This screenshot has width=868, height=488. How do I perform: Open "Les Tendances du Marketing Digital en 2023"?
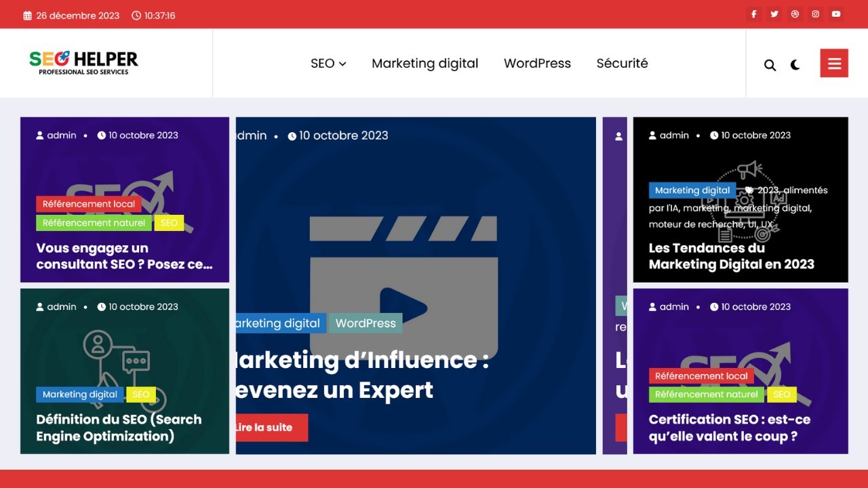[x=732, y=256]
